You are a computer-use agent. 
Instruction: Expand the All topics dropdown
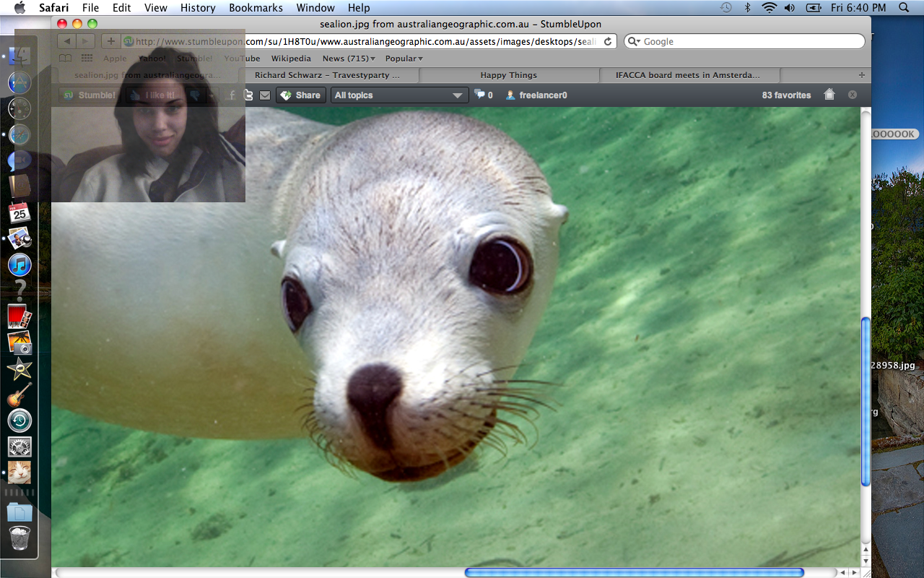(399, 95)
